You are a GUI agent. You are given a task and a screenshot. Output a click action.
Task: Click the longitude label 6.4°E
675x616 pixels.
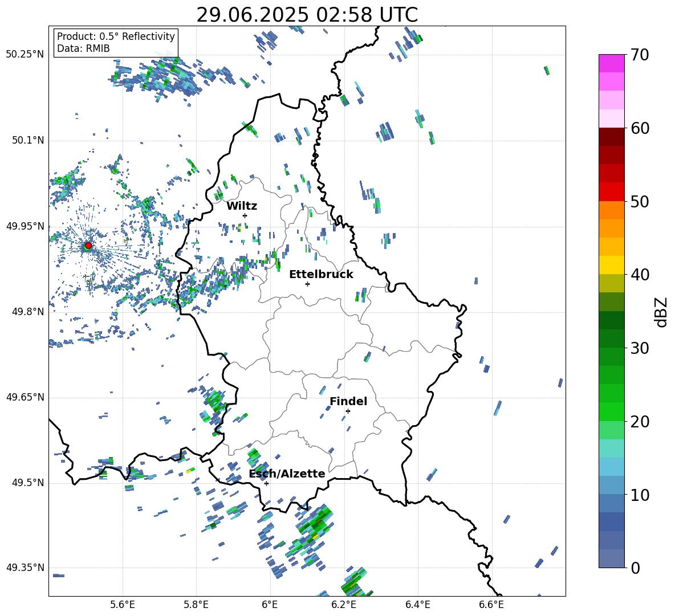418,605
